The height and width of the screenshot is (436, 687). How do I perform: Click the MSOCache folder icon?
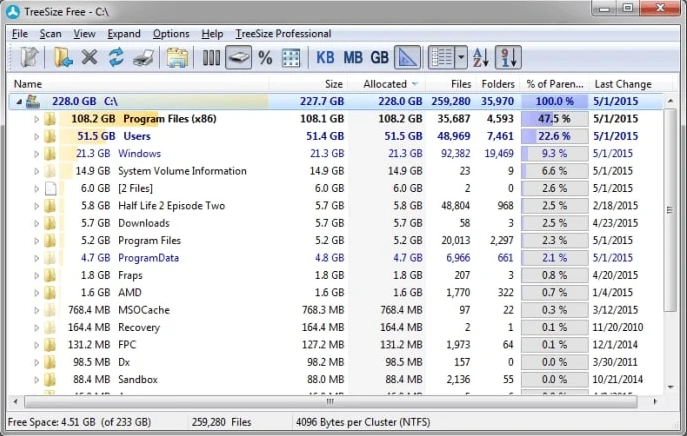coord(50,310)
